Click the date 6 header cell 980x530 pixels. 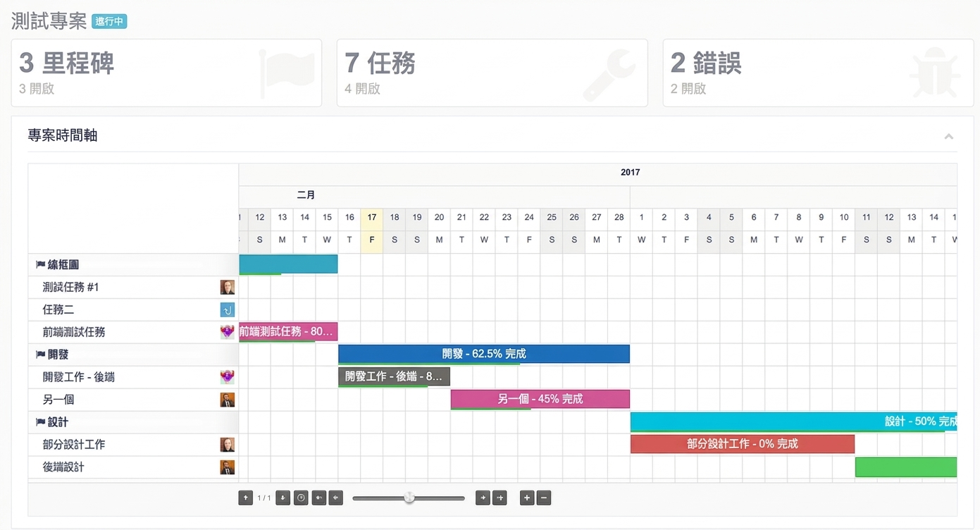(x=754, y=217)
